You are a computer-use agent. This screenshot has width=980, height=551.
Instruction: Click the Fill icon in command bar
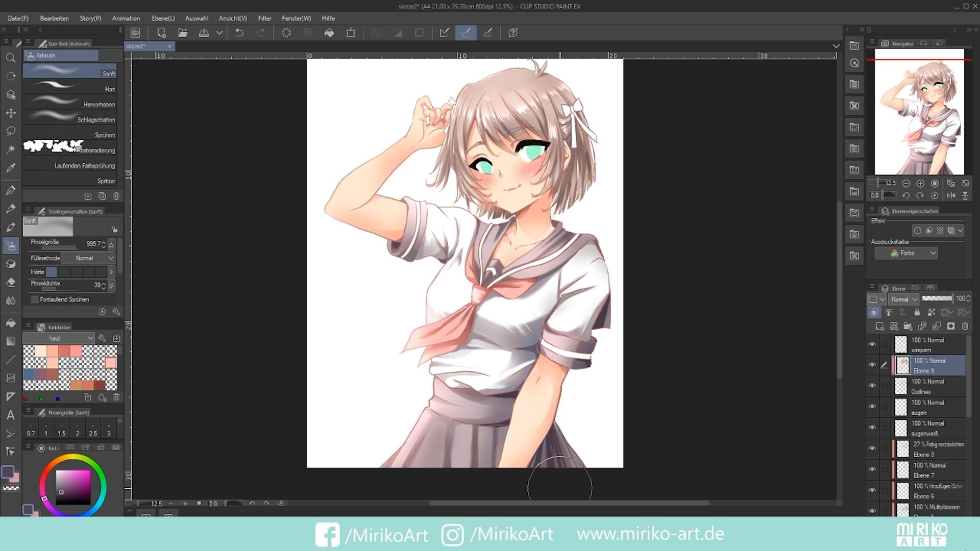click(329, 33)
